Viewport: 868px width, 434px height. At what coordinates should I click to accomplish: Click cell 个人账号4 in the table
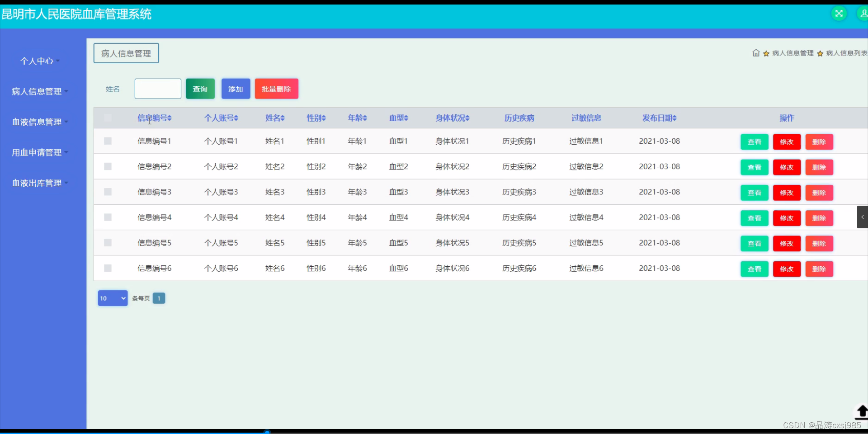tap(221, 217)
